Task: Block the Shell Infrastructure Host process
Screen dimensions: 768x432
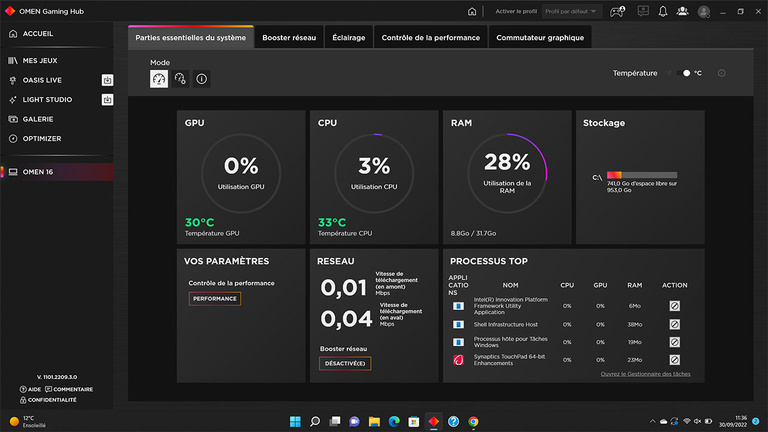Action: point(674,324)
